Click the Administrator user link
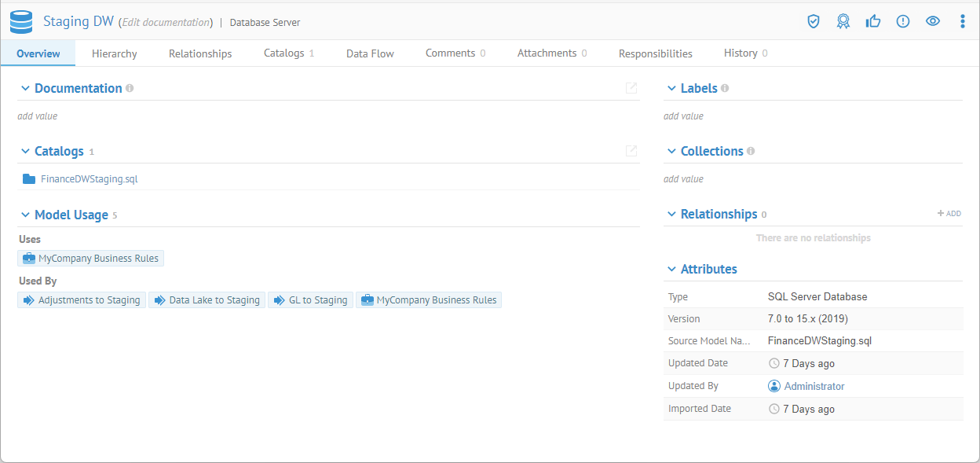The width and height of the screenshot is (980, 463). click(814, 386)
